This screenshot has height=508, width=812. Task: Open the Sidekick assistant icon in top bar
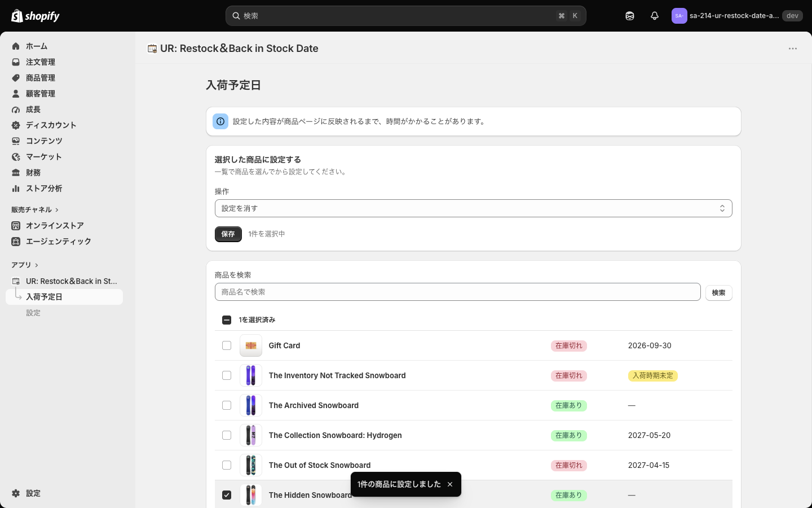(x=630, y=16)
